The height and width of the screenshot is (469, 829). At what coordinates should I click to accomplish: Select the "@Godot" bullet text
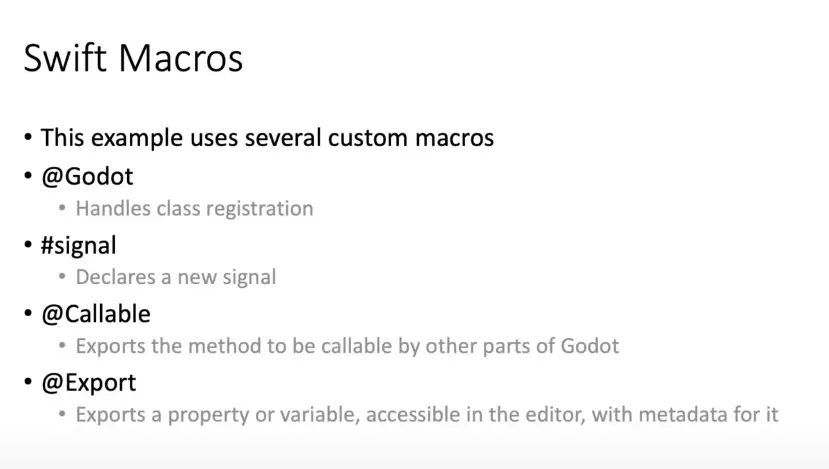(x=87, y=177)
